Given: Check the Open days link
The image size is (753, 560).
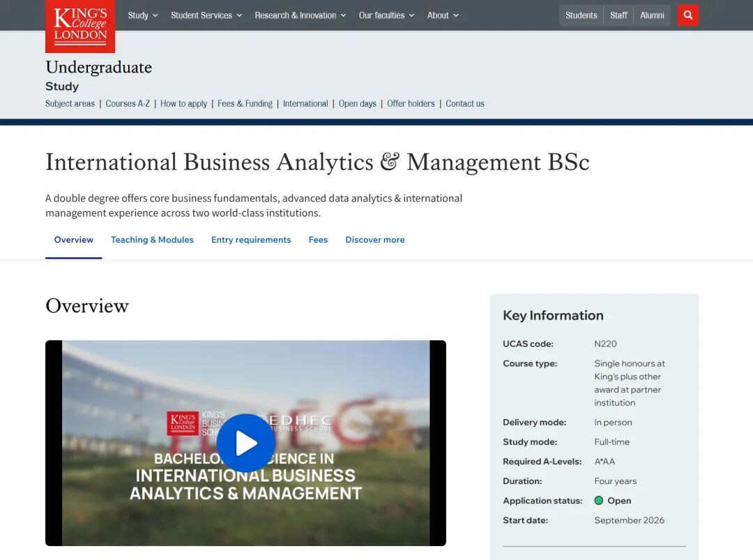Looking at the screenshot, I should (357, 104).
